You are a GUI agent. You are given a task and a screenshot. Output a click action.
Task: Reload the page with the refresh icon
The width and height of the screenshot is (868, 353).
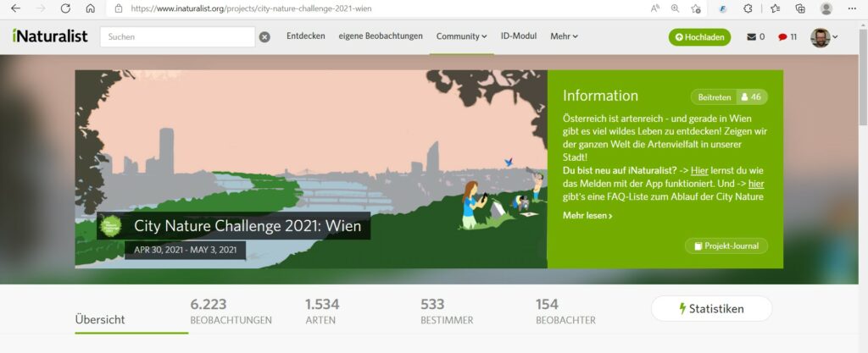click(x=65, y=8)
